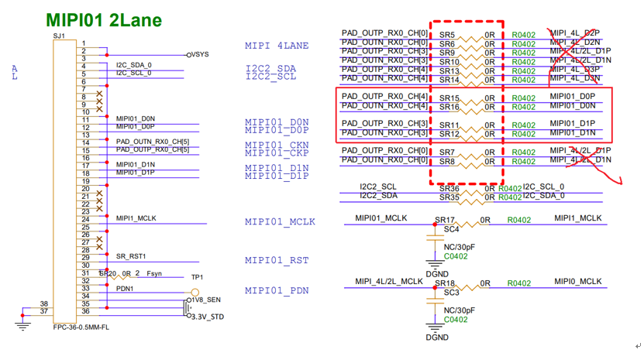The width and height of the screenshot is (644, 353).
Task: Select the ground symbol at pins 37/38
Action: pos(22,325)
